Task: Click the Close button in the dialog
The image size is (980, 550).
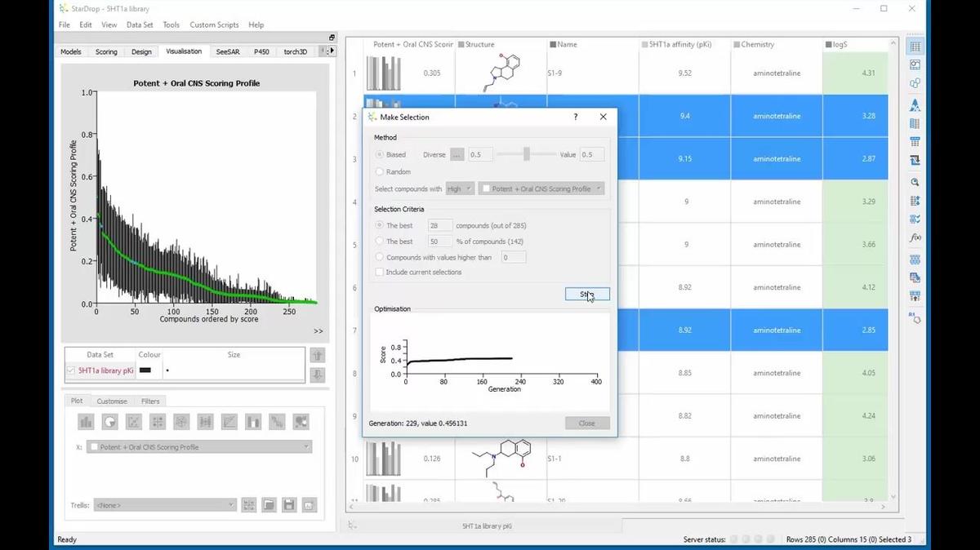Action: 586,423
